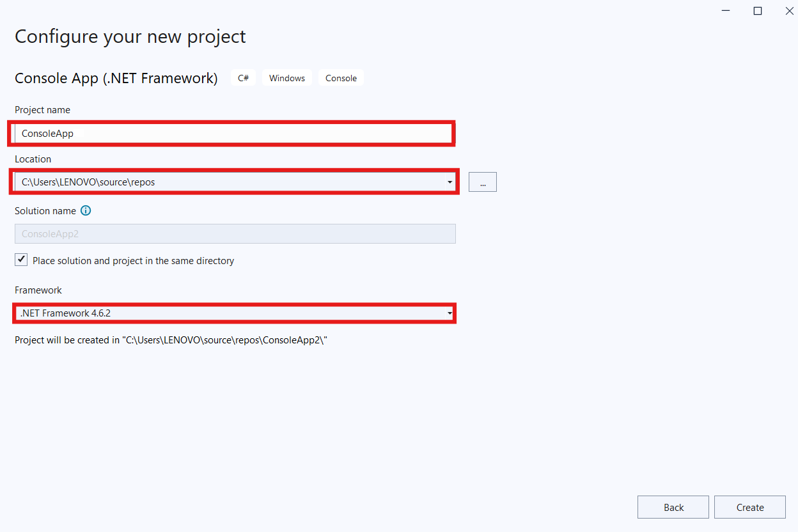Image resolution: width=798 pixels, height=532 pixels.
Task: Click the Console App (.NET Framework) title
Action: pos(116,78)
